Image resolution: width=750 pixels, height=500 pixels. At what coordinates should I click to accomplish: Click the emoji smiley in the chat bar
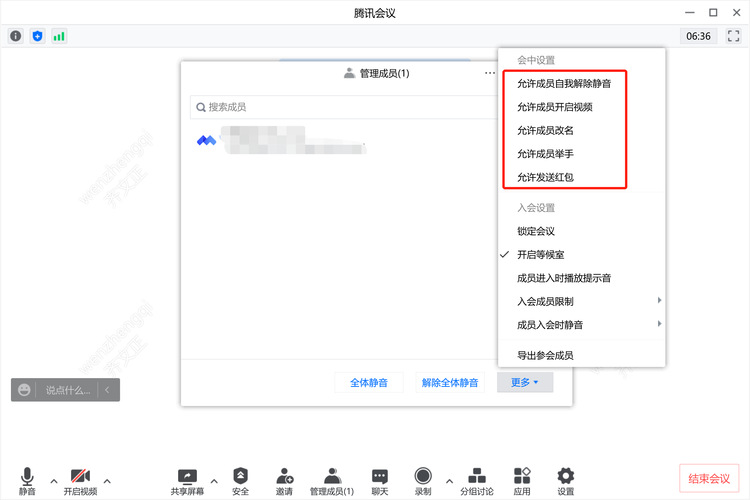[24, 390]
